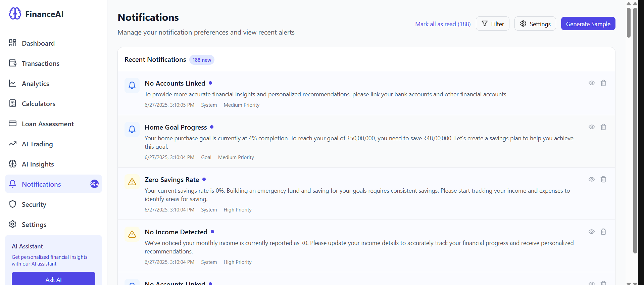Viewport: 644px width, 285px height.
Task: Open notification Settings in the header
Action: (x=535, y=23)
